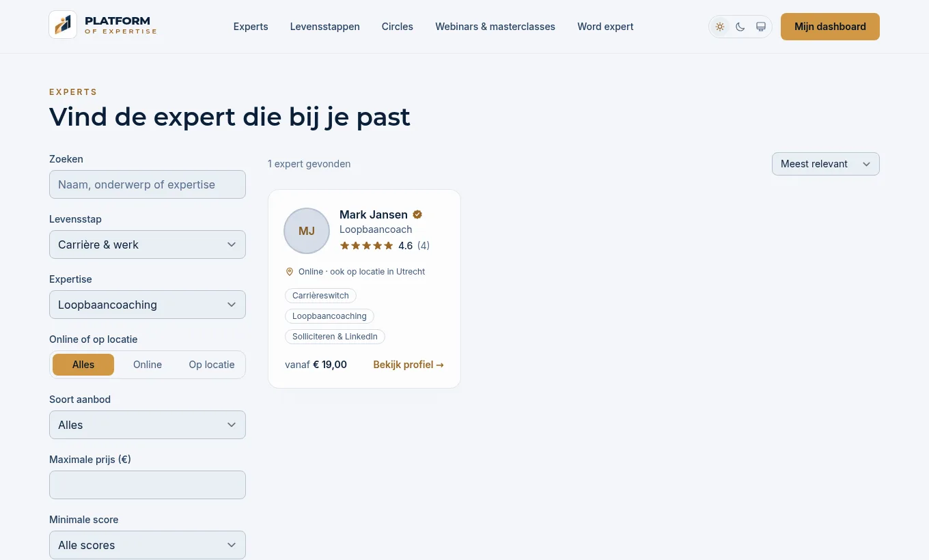Switch to light theme sun icon
This screenshot has width=929, height=560.
pos(720,27)
